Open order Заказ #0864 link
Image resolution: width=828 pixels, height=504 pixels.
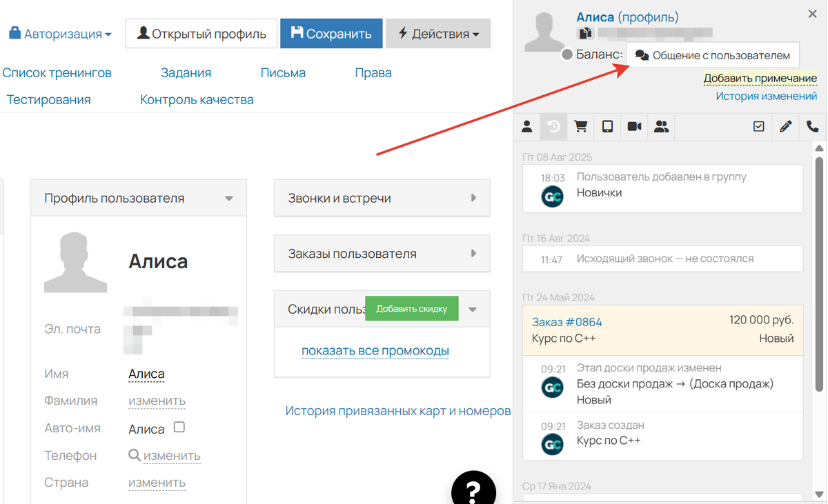567,322
